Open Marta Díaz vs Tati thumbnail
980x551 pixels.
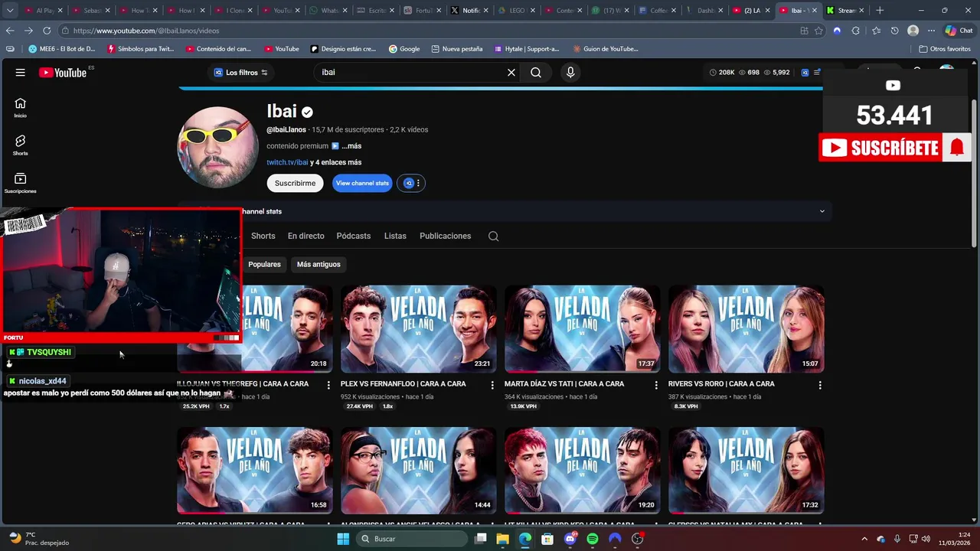(583, 329)
